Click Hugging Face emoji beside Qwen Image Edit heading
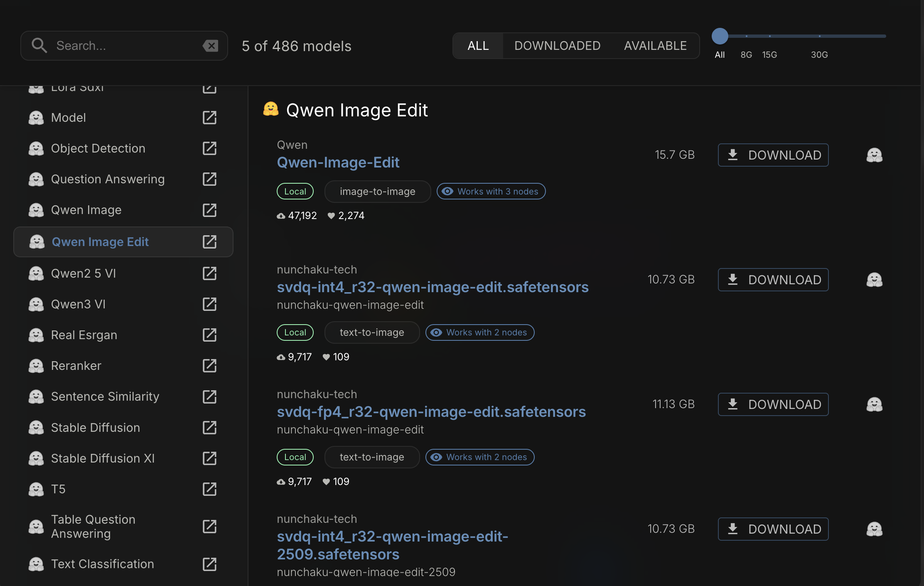 271,109
